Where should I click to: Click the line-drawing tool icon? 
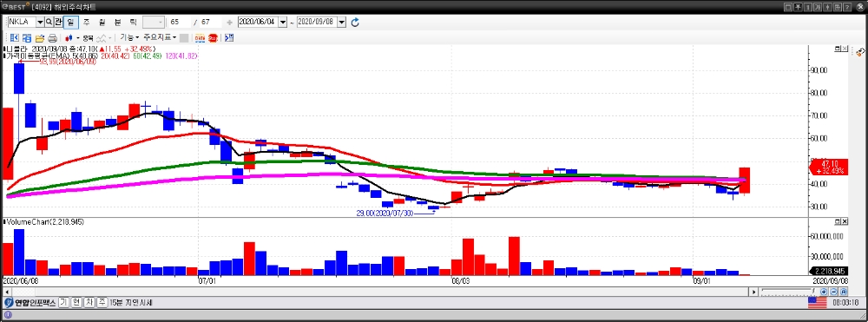(102, 37)
